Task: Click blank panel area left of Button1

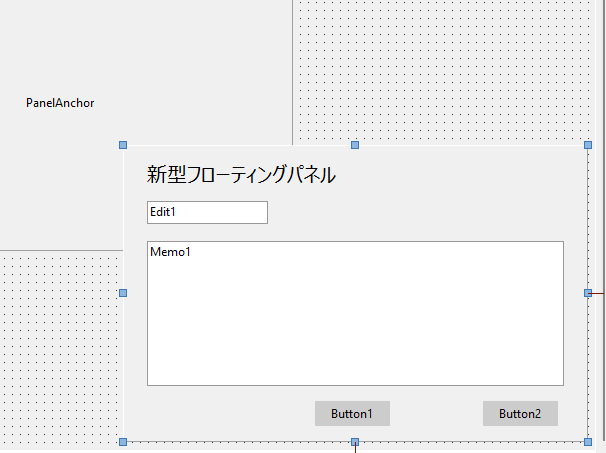Action: coord(220,414)
